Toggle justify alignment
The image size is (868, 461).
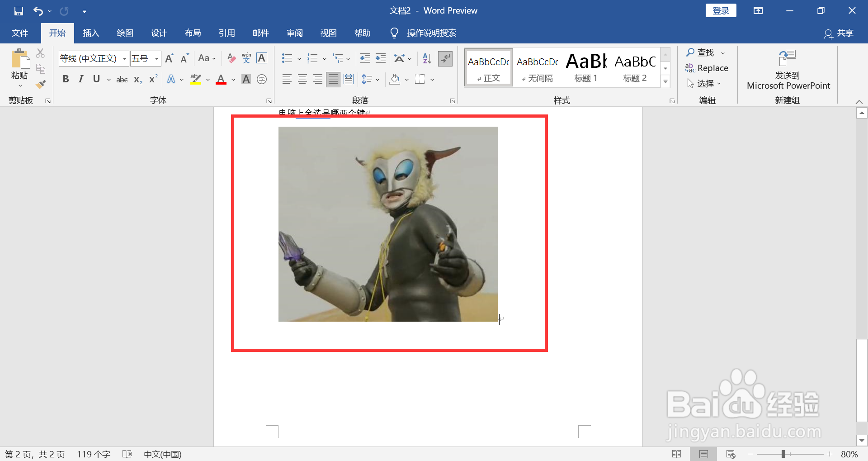tap(333, 80)
